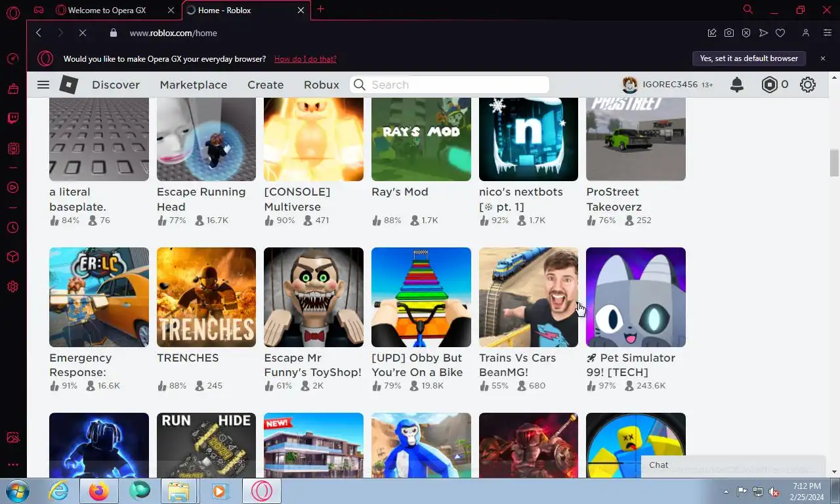The image size is (840, 504).
Task: Open the Create page
Action: click(266, 85)
